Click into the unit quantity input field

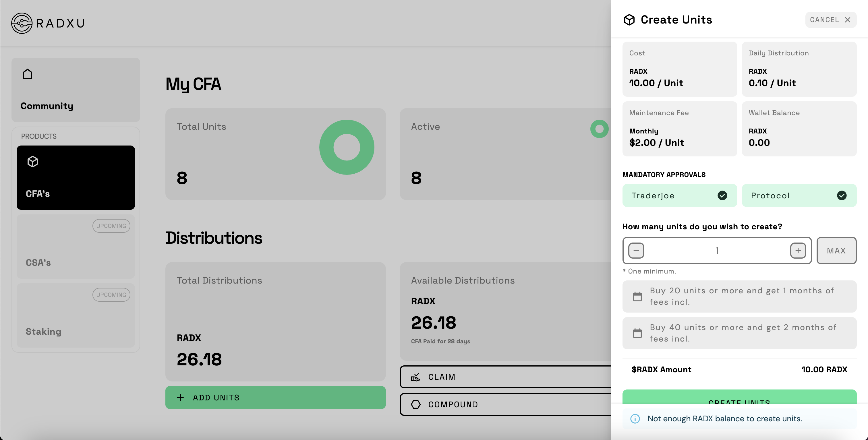click(x=717, y=250)
